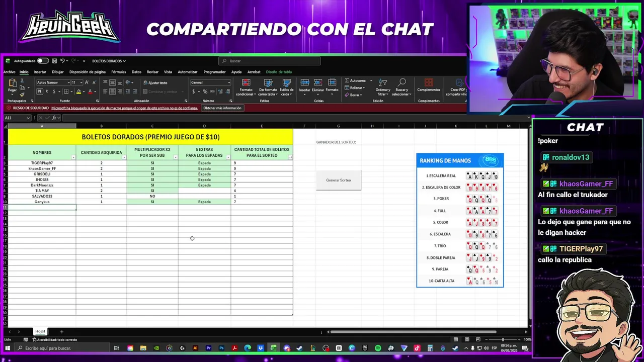The height and width of the screenshot is (362, 644).
Task: Toggle Ajustar texto wrap option
Action: pyautogui.click(x=155, y=82)
